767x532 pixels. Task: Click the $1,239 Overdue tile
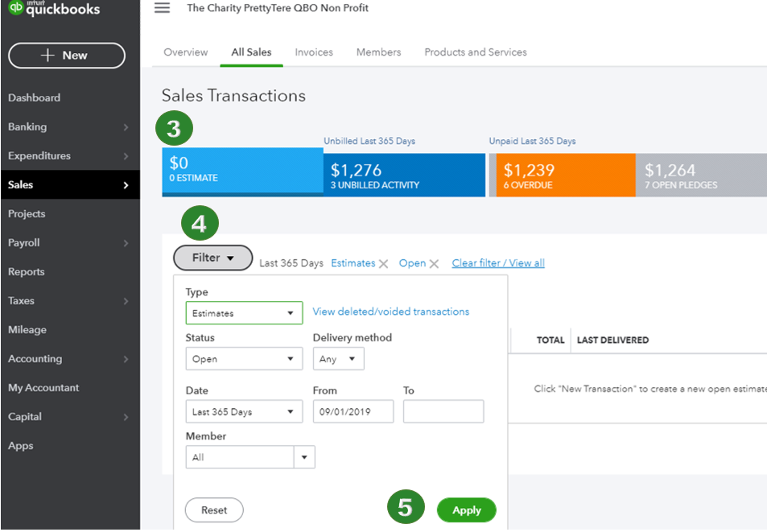coord(566,175)
